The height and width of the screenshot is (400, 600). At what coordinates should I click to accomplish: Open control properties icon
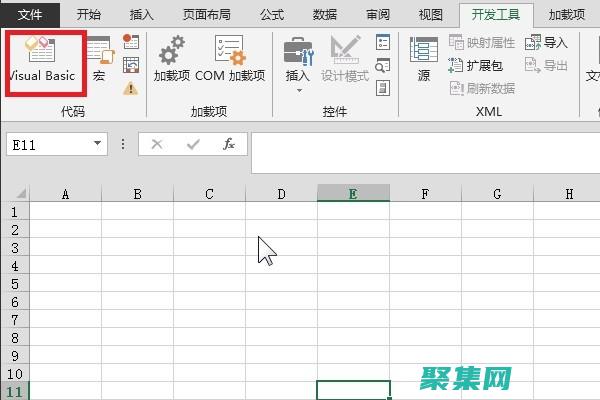[x=383, y=42]
